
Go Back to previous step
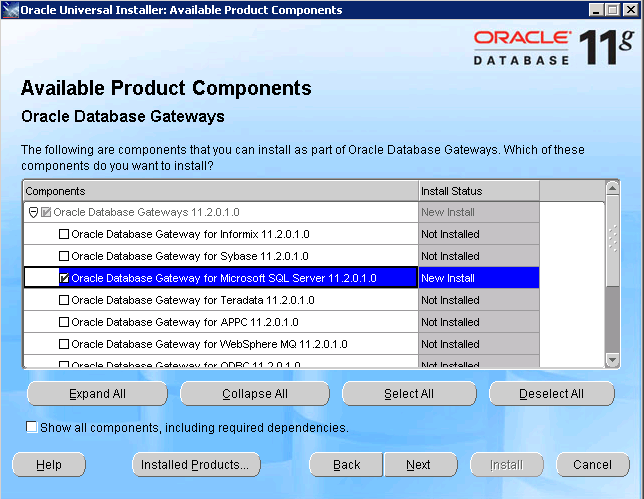[x=346, y=465]
